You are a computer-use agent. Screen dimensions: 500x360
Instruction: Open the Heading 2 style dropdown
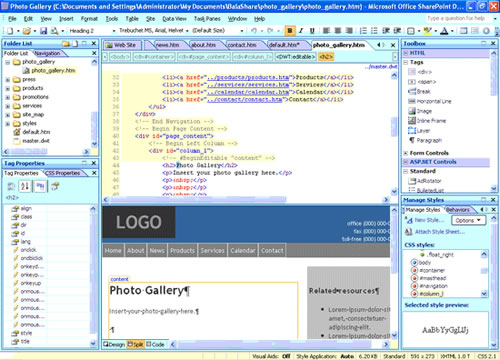114,31
